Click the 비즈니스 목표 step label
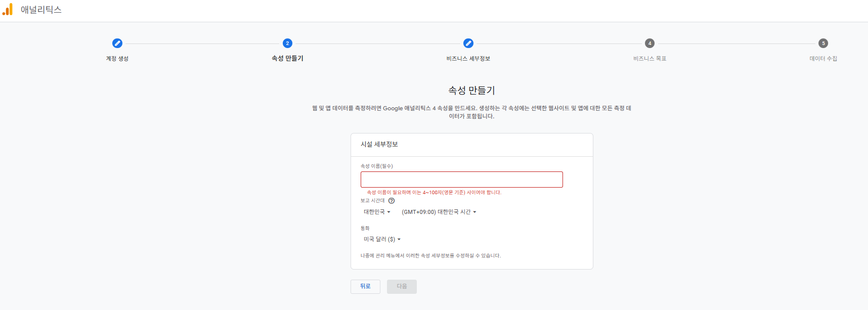Screen dimensions: 868x310 pyautogui.click(x=650, y=59)
